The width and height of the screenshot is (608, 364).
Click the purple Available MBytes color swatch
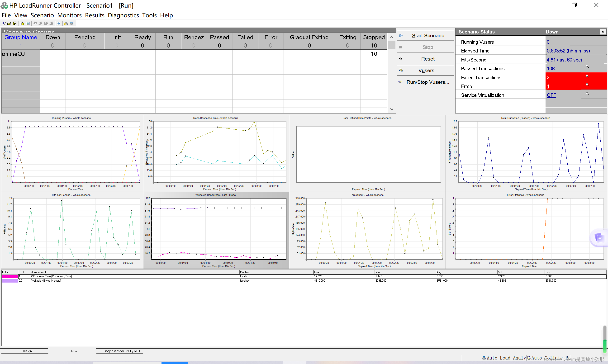click(10, 281)
